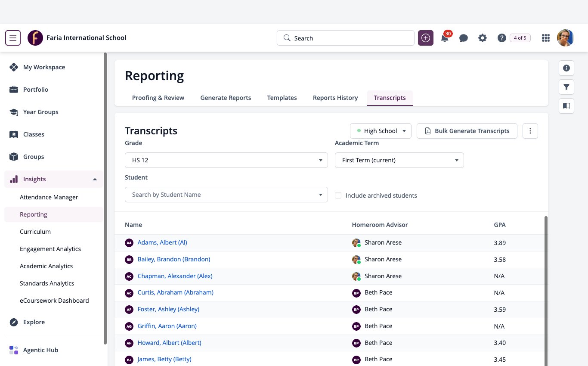Open Academic Analytics
Screen dimensions: 588x366
coord(53,266)
